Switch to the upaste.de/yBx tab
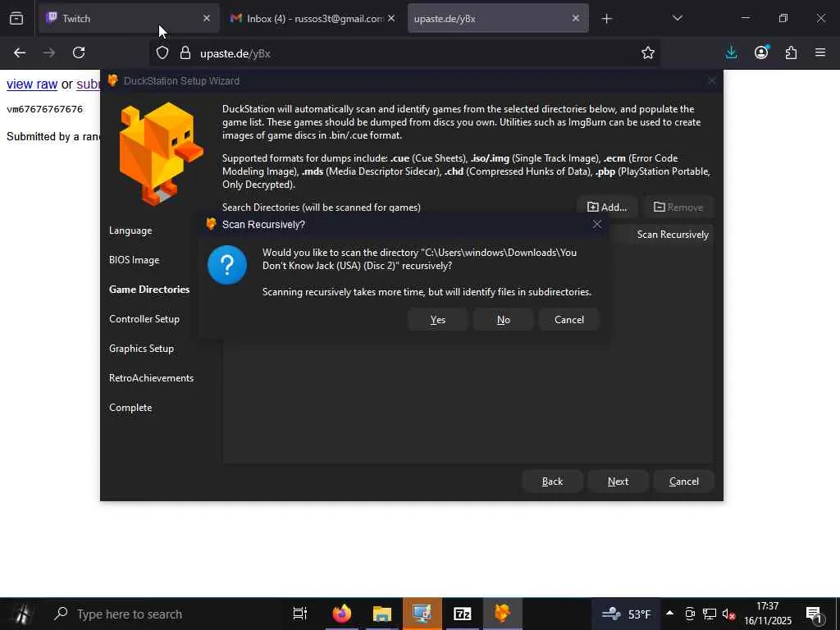840x630 pixels. [x=498, y=18]
